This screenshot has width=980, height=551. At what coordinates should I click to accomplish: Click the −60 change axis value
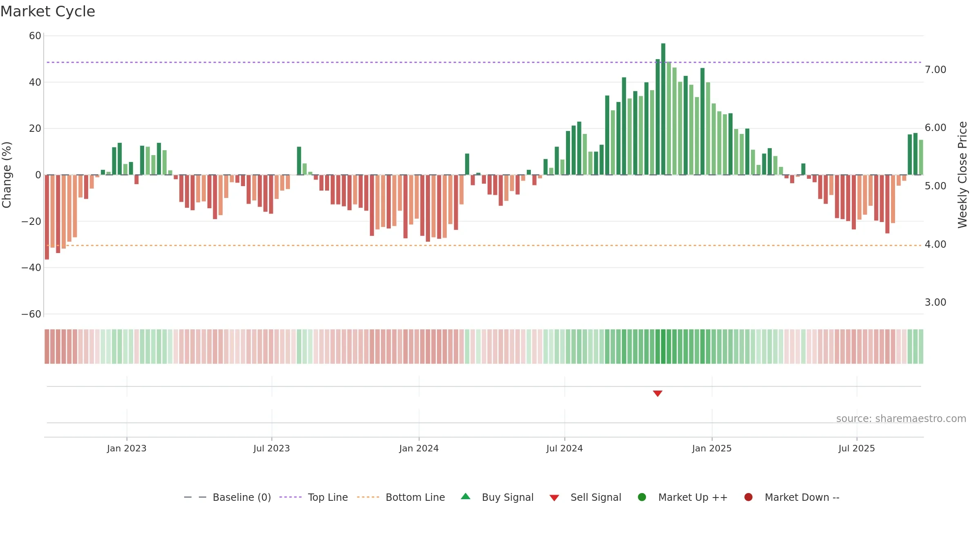31,314
